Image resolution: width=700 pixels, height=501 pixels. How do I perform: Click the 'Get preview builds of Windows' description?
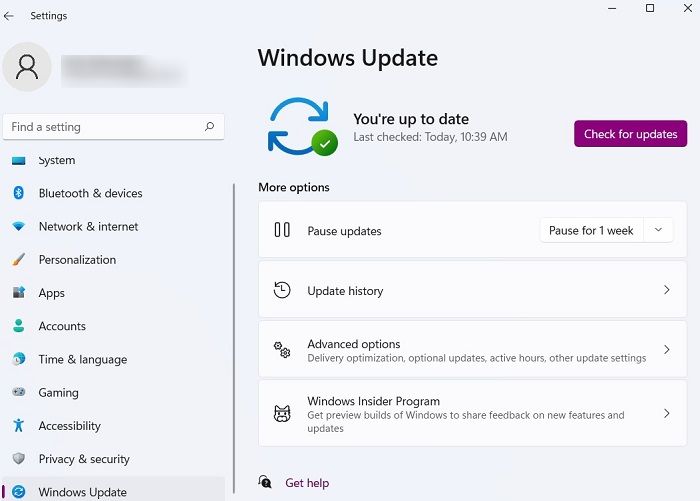pos(466,422)
